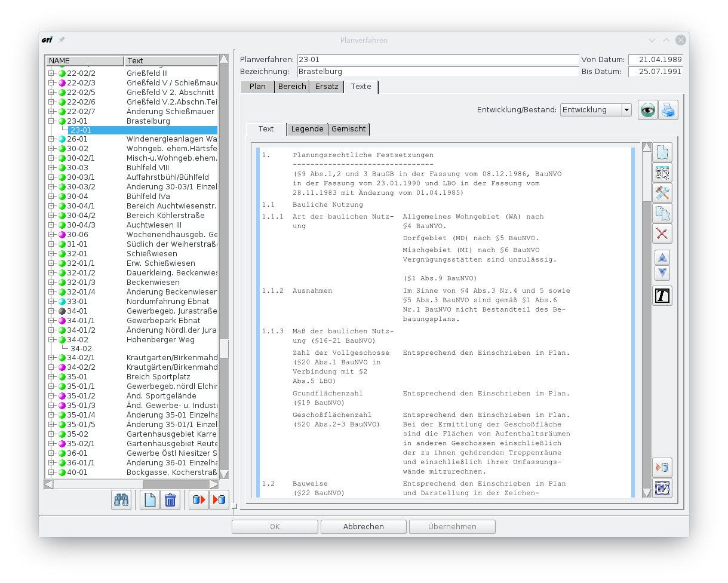Expand the 26-01 Windenergieanlagen node
This screenshot has width=728, height=583.
point(51,139)
